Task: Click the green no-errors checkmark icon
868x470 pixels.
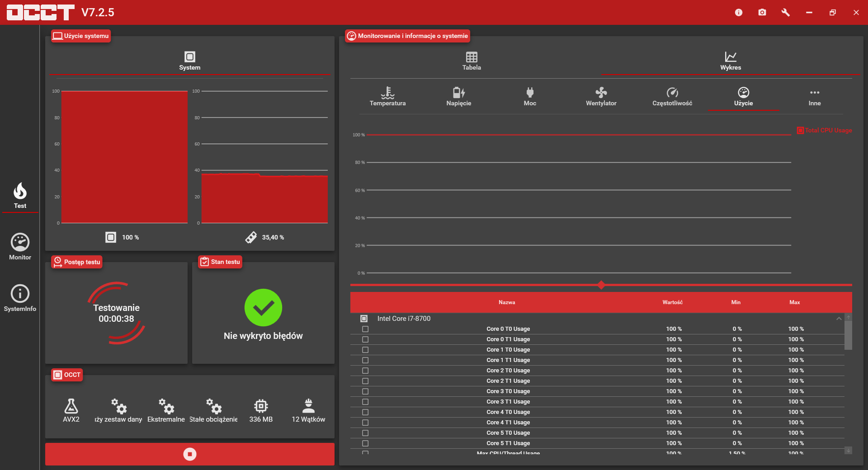Action: pyautogui.click(x=263, y=307)
